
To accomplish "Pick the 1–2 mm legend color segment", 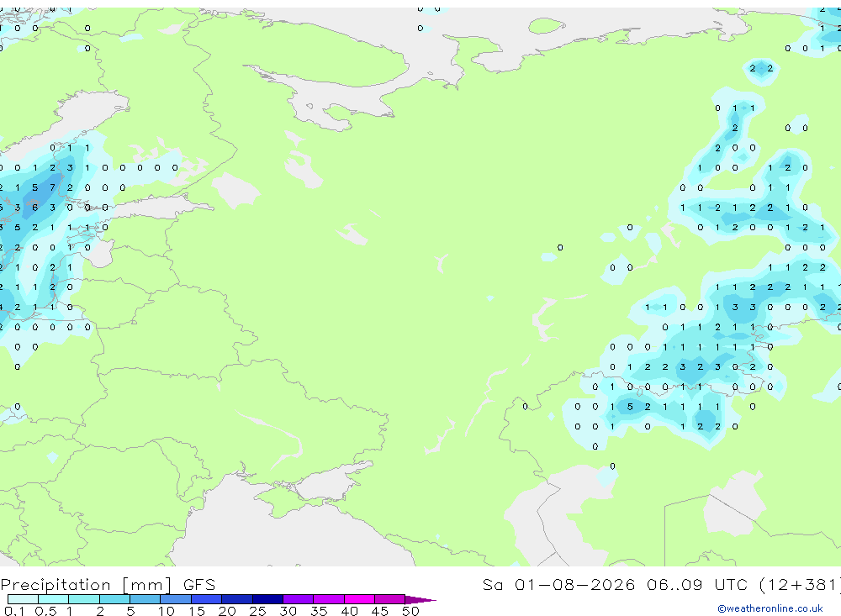I will [84, 599].
